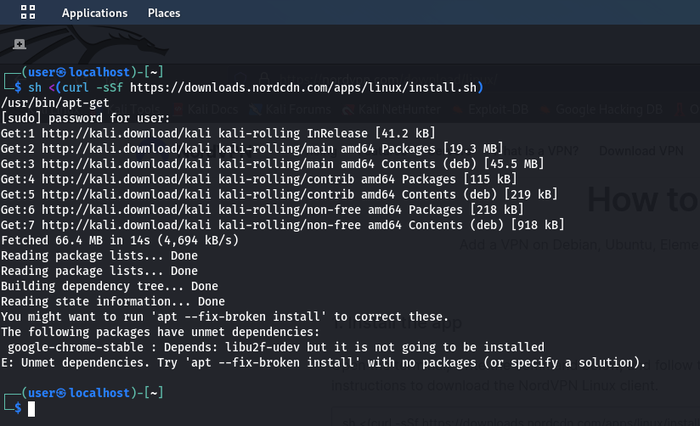Click the 'libu2f-udev' package name
Screen dimensions: 700x426
[262, 347]
